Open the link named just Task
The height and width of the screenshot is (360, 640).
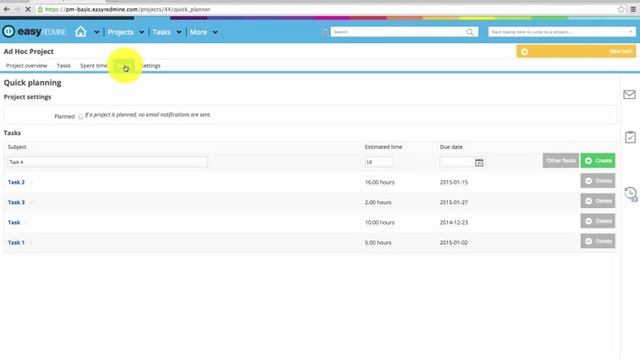tap(14, 222)
